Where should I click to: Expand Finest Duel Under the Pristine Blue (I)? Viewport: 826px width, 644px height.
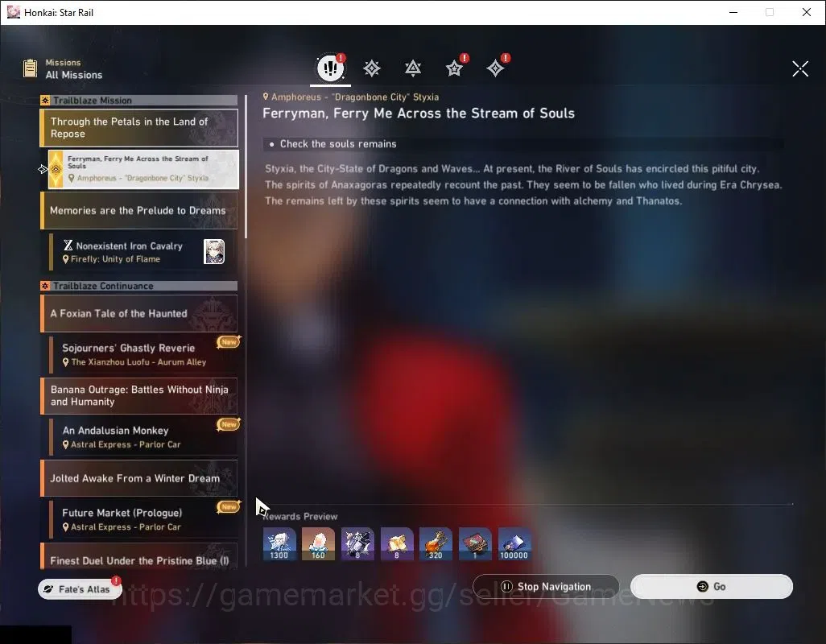(x=139, y=556)
